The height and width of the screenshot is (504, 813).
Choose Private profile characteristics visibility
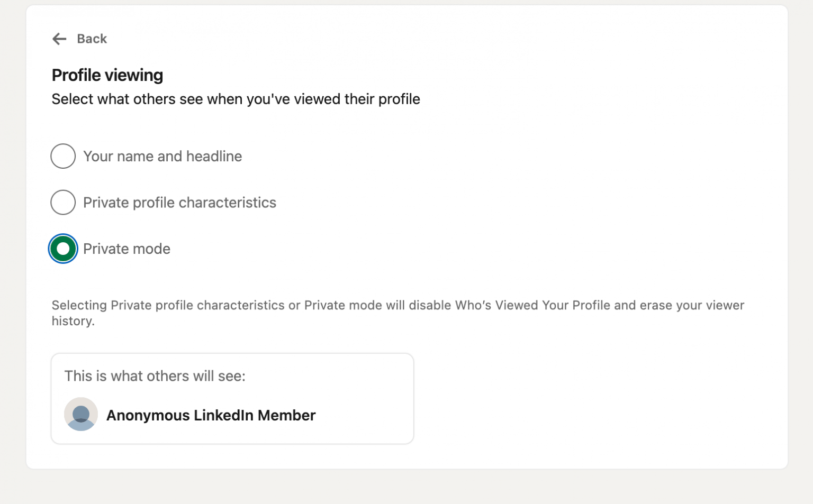coord(63,203)
